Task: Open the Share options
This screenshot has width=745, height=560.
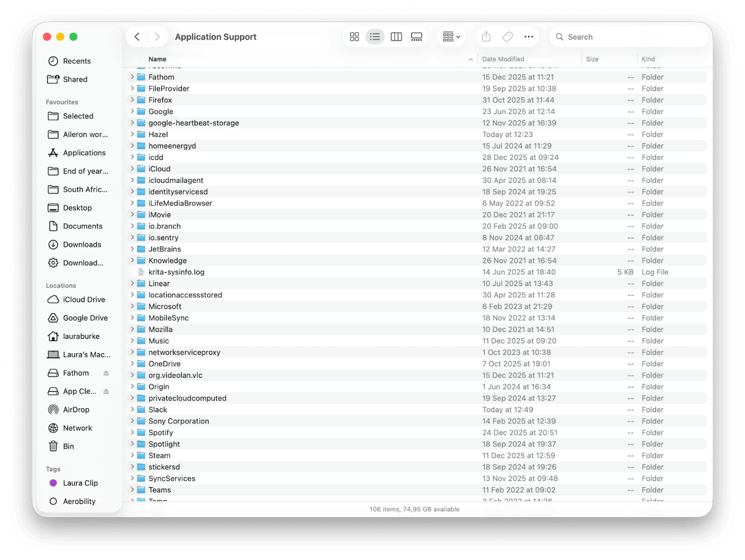Action: click(x=485, y=36)
